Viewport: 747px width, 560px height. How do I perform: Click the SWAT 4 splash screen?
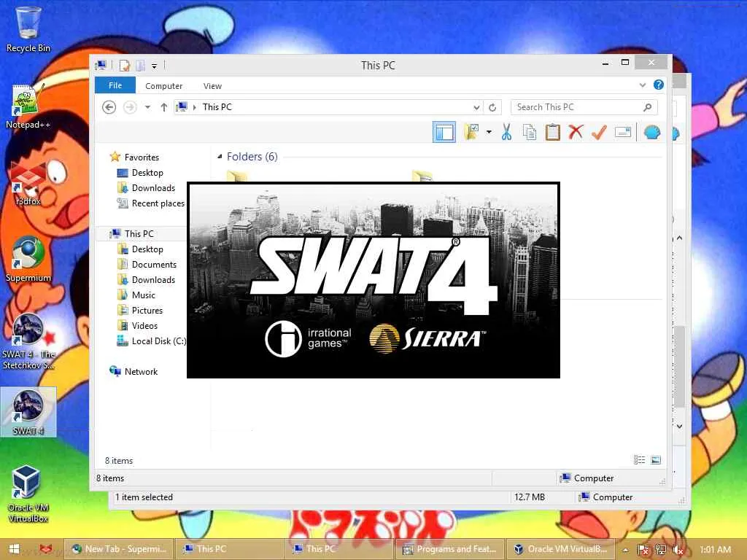point(373,280)
